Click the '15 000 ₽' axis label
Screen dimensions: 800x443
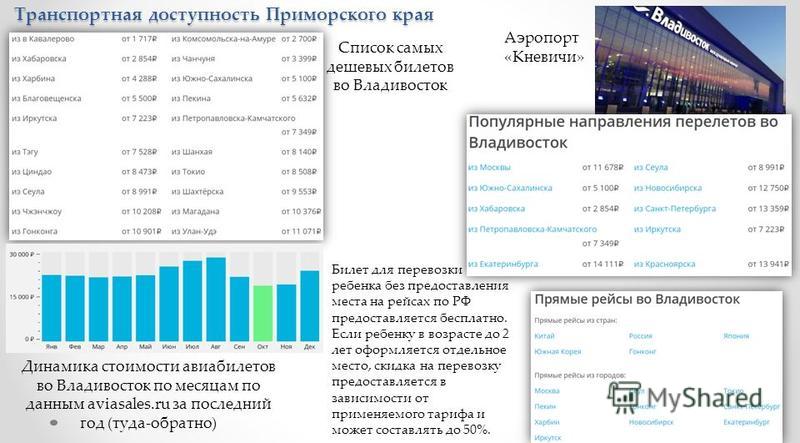[22, 297]
